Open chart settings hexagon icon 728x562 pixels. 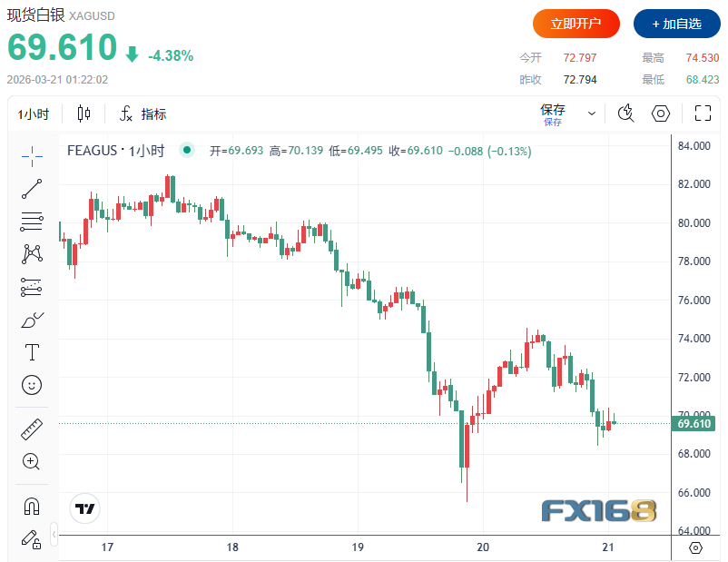[661, 113]
